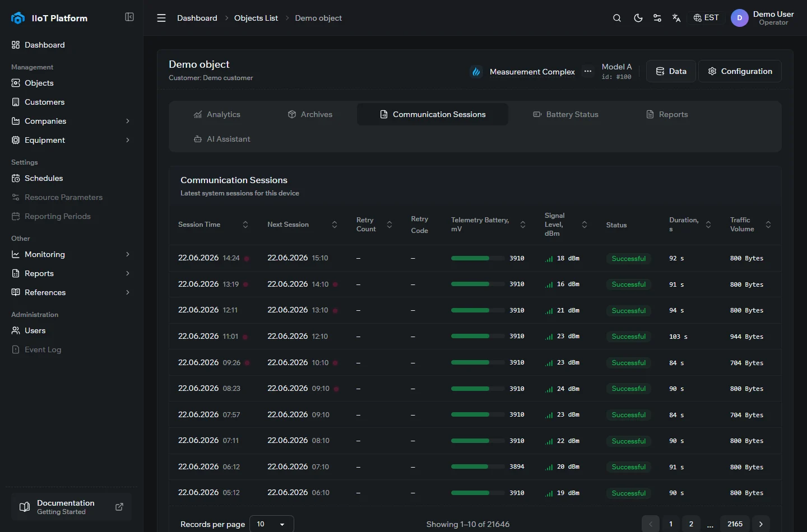The height and width of the screenshot is (532, 807).
Task: Select the Communication Sessions tab
Action: 433,114
